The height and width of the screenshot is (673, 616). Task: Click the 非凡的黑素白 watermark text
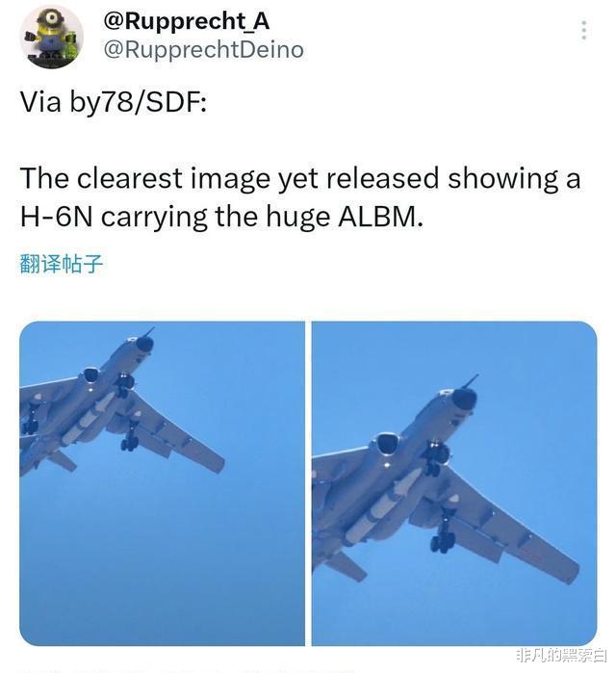pos(561,656)
